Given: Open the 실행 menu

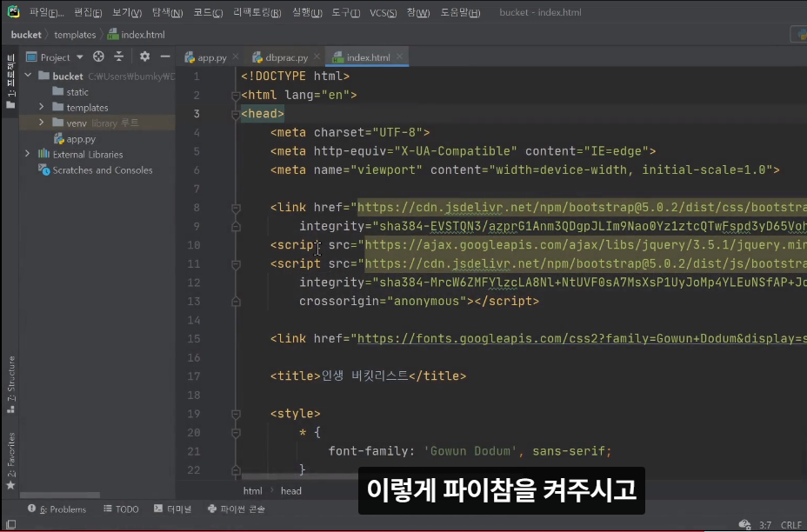Looking at the screenshot, I should click(307, 12).
